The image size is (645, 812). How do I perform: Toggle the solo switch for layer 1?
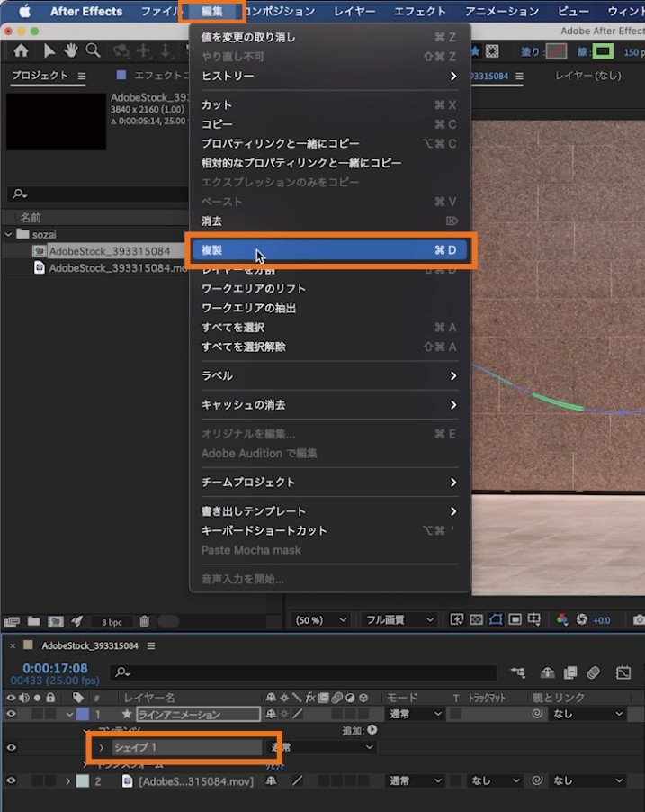[x=37, y=714]
